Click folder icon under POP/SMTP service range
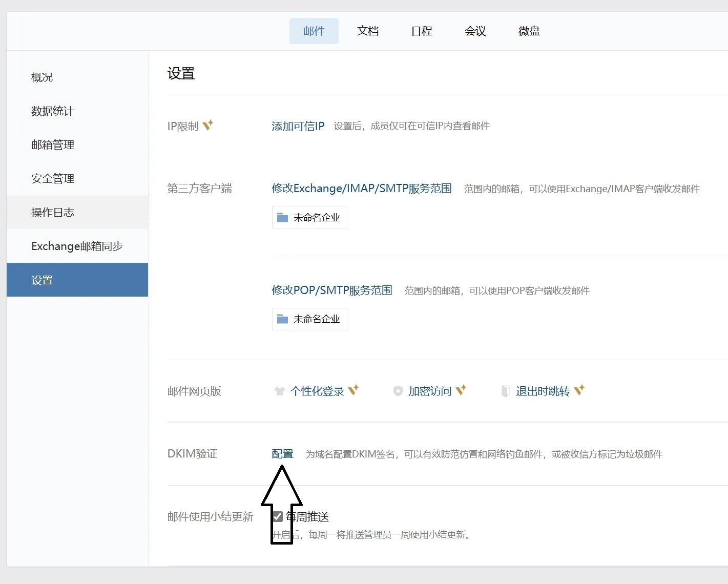The image size is (728, 584). click(x=282, y=319)
